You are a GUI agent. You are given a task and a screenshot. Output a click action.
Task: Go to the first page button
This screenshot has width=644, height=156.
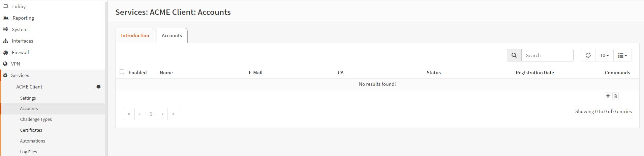coord(129,114)
